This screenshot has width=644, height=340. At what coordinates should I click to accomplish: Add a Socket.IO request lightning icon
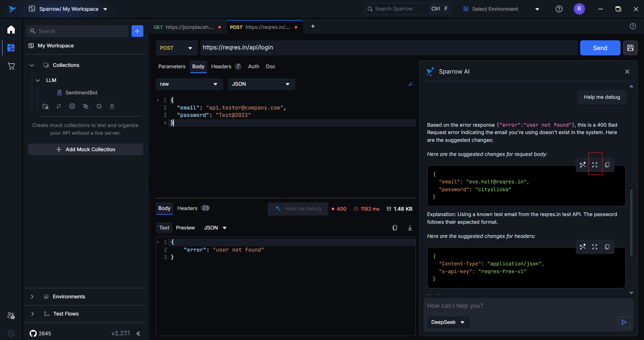72,106
